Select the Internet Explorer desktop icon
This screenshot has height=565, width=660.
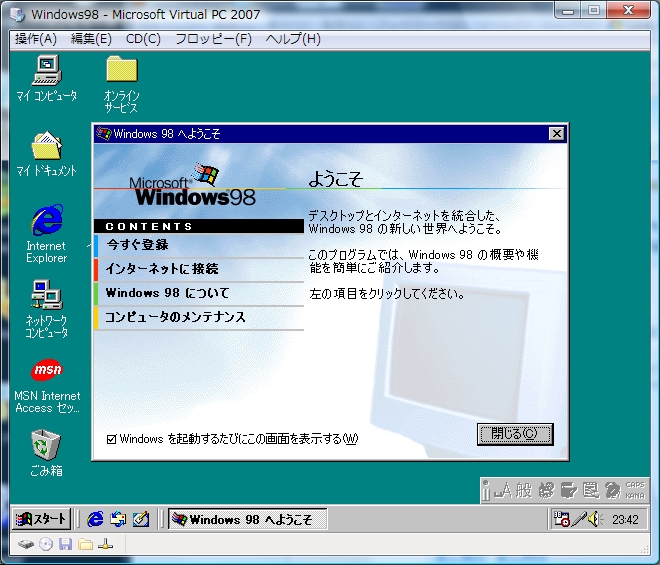[x=47, y=234]
